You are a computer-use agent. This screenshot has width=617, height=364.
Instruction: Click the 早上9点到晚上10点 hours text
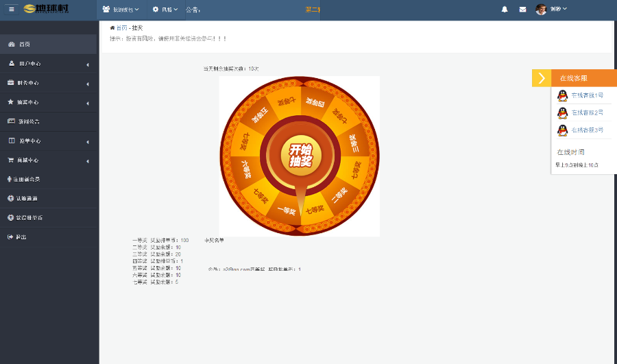click(577, 165)
